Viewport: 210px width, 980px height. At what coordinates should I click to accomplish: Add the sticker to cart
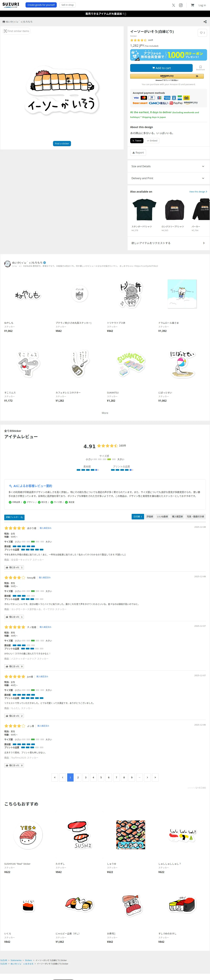pos(161,68)
